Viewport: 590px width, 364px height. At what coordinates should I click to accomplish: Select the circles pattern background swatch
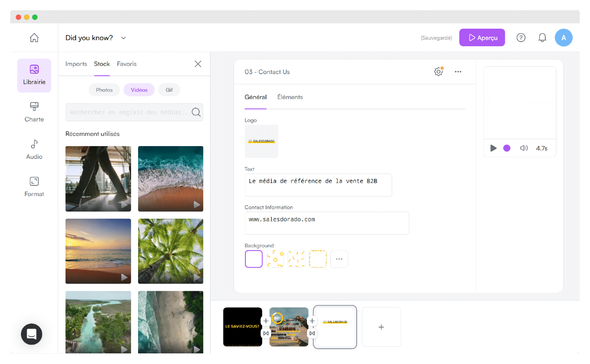click(275, 259)
